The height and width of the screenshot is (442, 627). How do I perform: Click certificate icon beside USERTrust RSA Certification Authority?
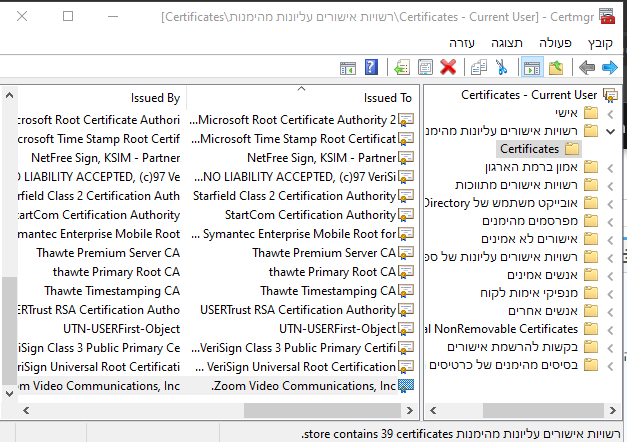pyautogui.click(x=406, y=310)
